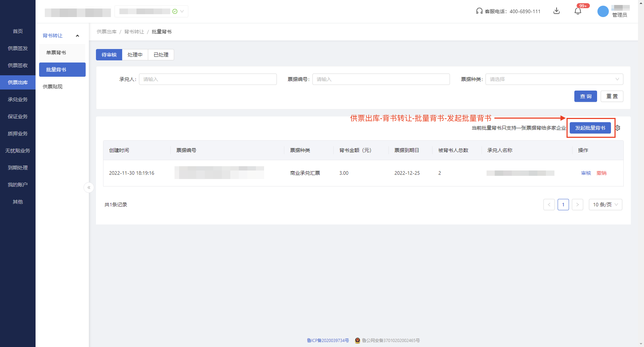The image size is (644, 347).
Task: Collapse the sidebar using the « toggle
Action: pyautogui.click(x=88, y=188)
